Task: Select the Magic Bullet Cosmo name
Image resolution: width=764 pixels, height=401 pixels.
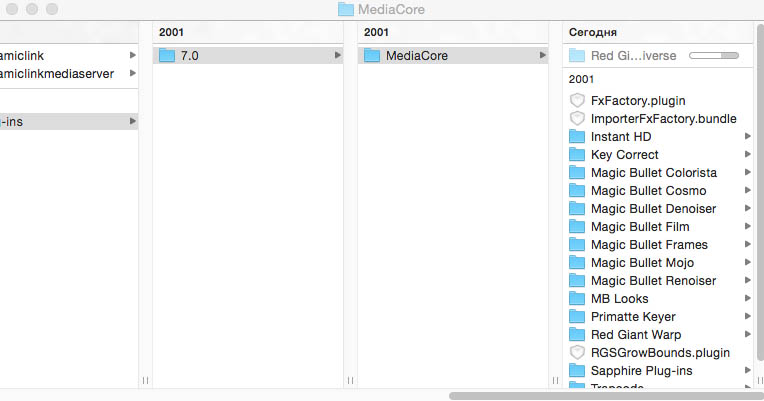Action: coord(648,191)
